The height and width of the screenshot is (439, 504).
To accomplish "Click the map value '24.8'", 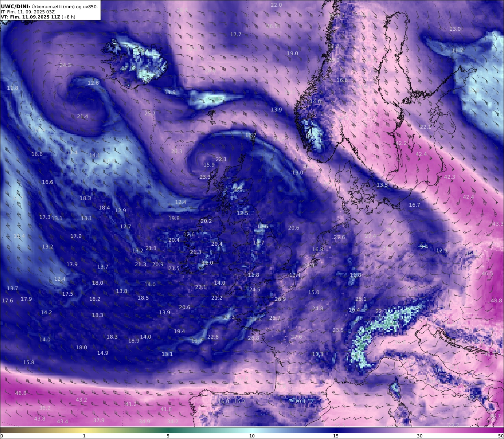I will tap(318, 308).
